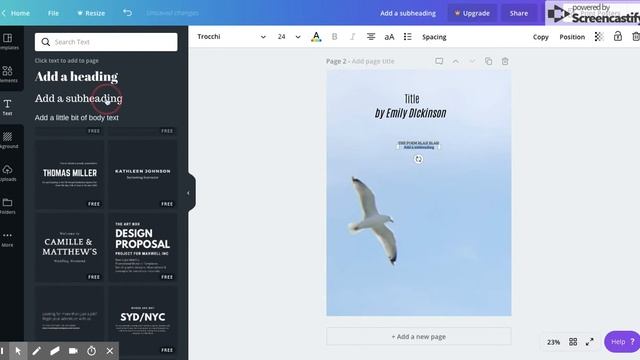Select the Screencastify pen tool
This screenshot has width=640, height=360.
(x=36, y=351)
